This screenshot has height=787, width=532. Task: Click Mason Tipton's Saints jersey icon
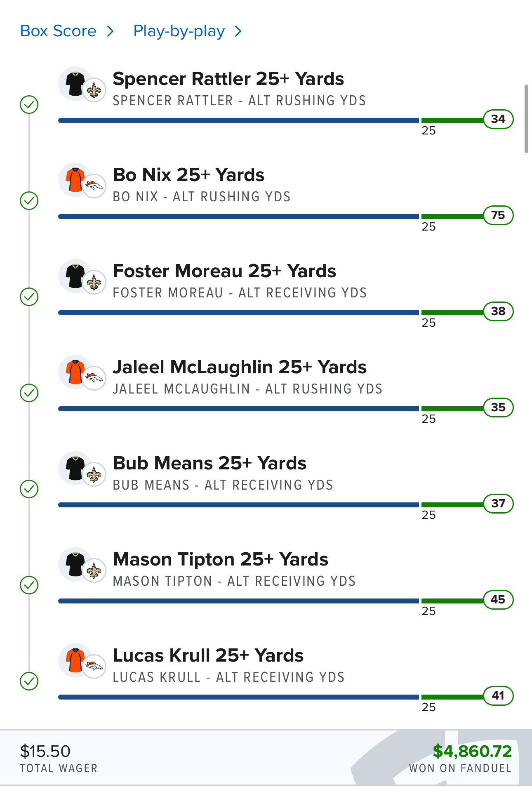75,564
